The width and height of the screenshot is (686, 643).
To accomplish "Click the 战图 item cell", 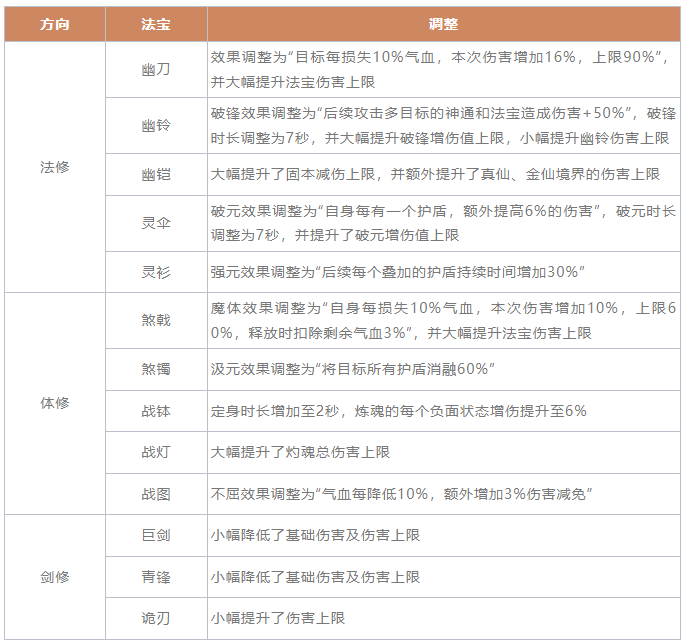I will 156,493.
